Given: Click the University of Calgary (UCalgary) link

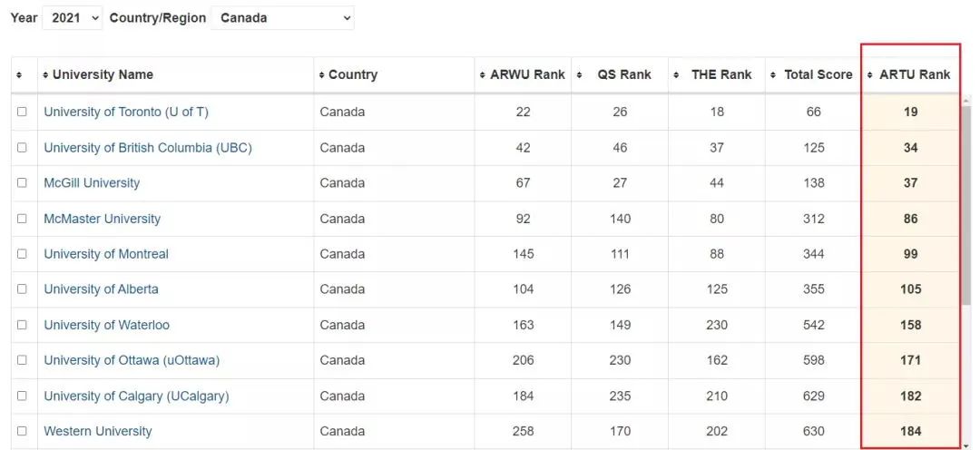Looking at the screenshot, I should (x=136, y=396).
